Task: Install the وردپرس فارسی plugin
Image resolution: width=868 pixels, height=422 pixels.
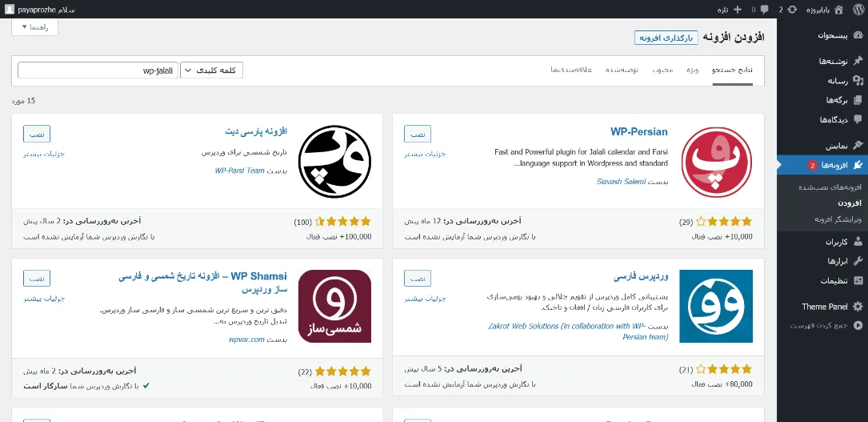Action: [x=418, y=279]
